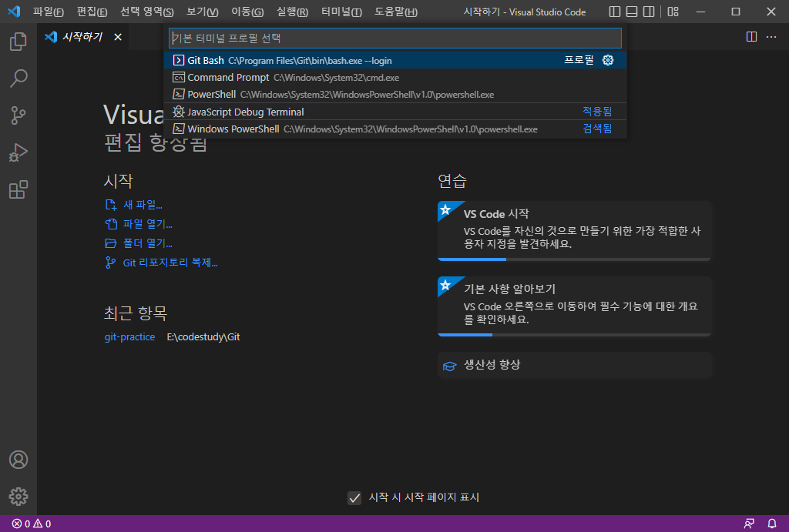Image resolution: width=789 pixels, height=532 pixels.
Task: Open the Extensions view
Action: click(18, 189)
